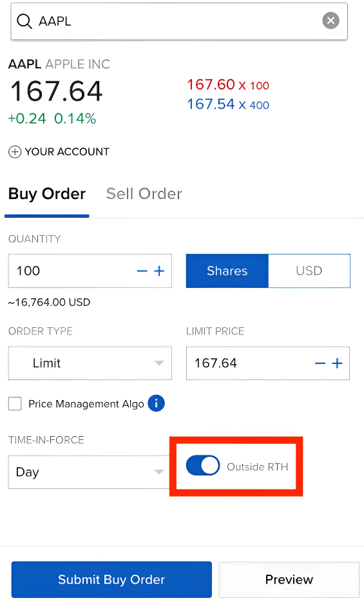This screenshot has width=364, height=603.
Task: Open Price Management Algo info icon
Action: point(156,403)
